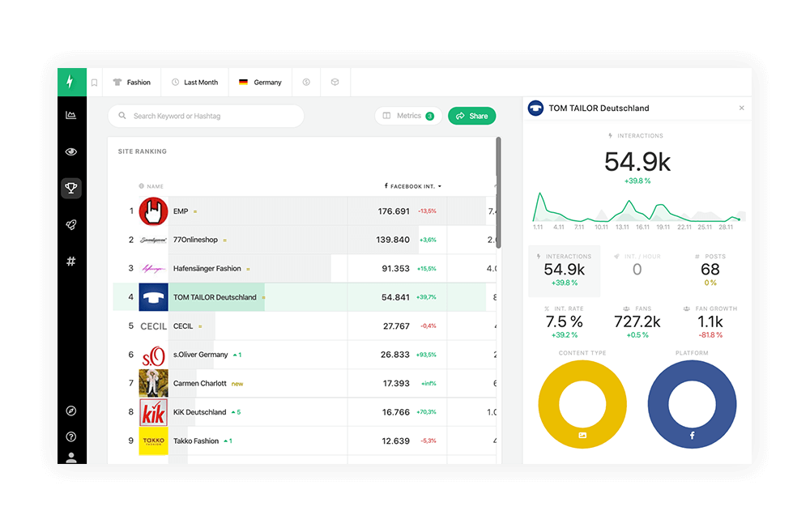Viewport: 810px width, 532px height.
Task: Click the Search Keyword or Hashtag field
Action: (206, 116)
